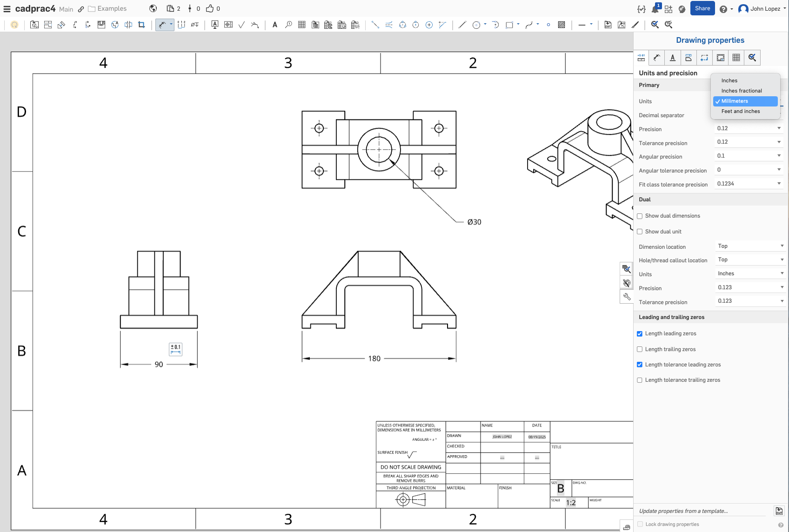
Task: Select the 180 width dimension
Action: pyautogui.click(x=374, y=359)
